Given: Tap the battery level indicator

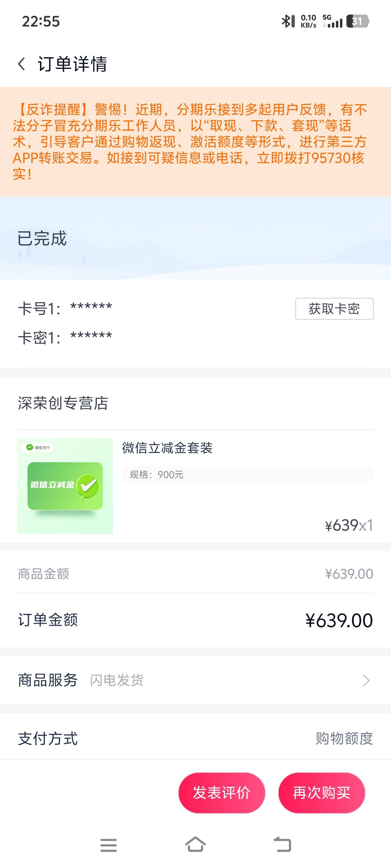Looking at the screenshot, I should (357, 21).
